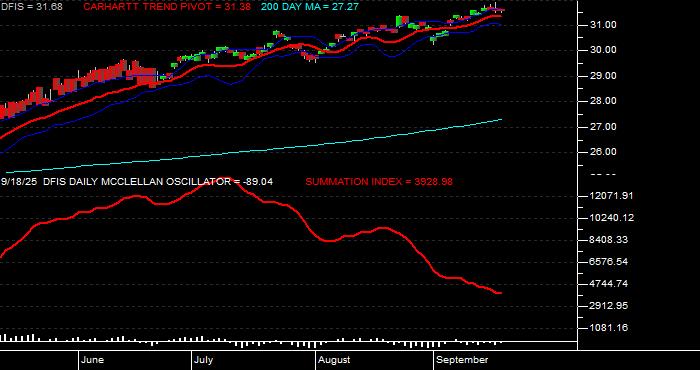Click the 29.00 price axis value
Image resolution: width=700 pixels, height=370 pixels.
603,76
